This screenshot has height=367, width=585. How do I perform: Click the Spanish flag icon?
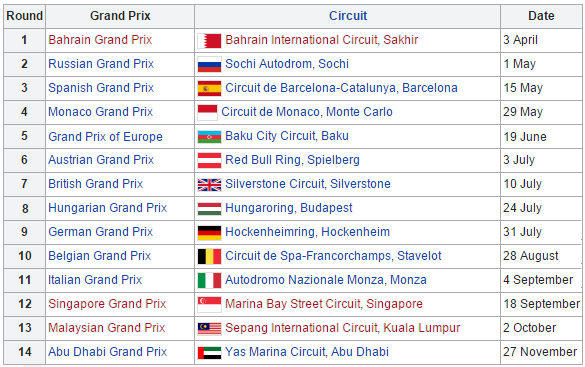tap(209, 88)
